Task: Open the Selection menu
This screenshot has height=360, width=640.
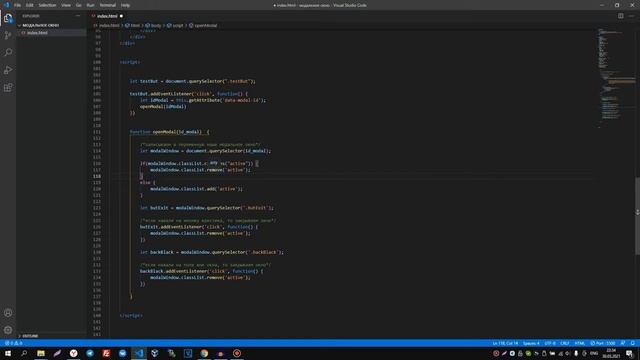Action: [x=47, y=5]
